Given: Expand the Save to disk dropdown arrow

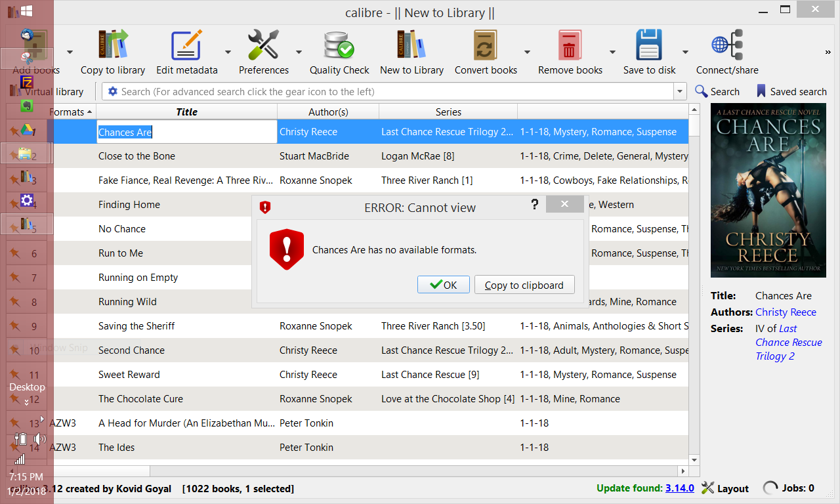Looking at the screenshot, I should (x=685, y=52).
